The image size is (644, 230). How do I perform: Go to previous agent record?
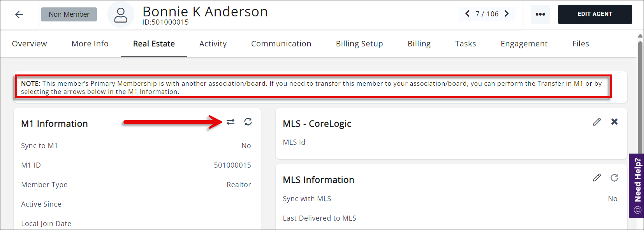[467, 14]
